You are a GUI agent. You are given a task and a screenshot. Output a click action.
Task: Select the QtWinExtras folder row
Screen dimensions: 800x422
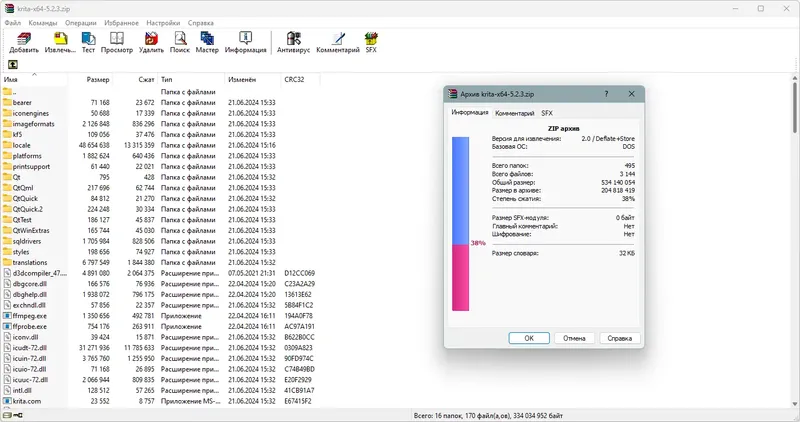(158, 231)
